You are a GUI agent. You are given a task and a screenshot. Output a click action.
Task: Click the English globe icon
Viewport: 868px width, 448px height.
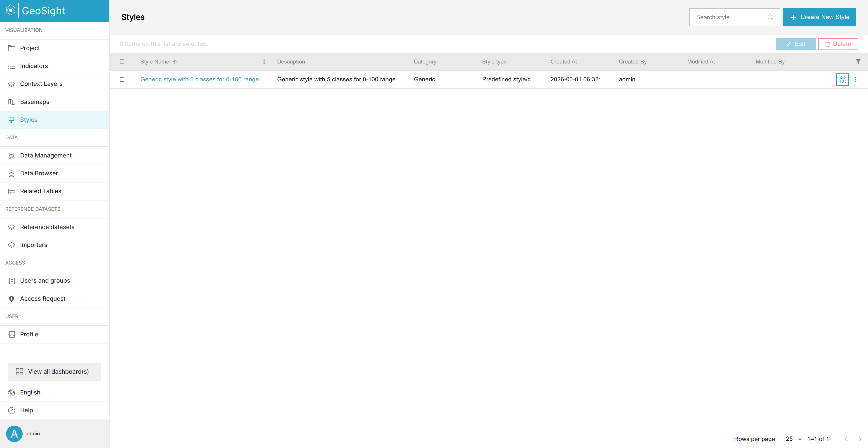(x=12, y=392)
